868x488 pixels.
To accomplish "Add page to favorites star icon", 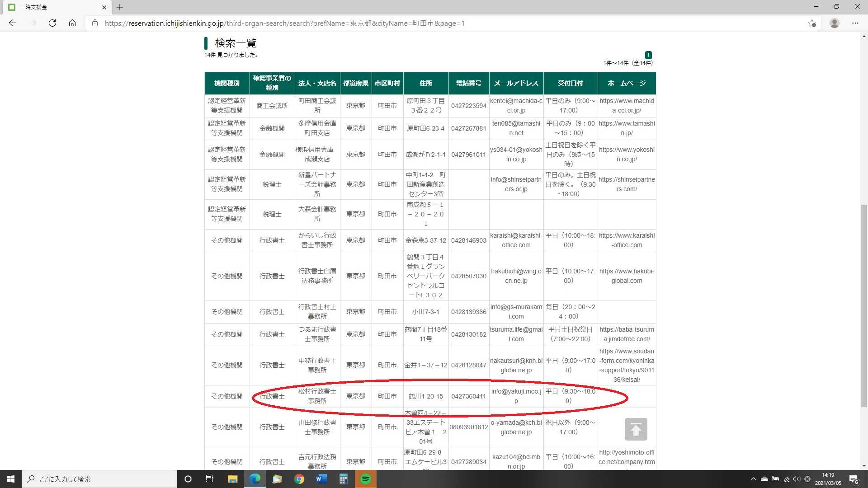I will coord(812,23).
